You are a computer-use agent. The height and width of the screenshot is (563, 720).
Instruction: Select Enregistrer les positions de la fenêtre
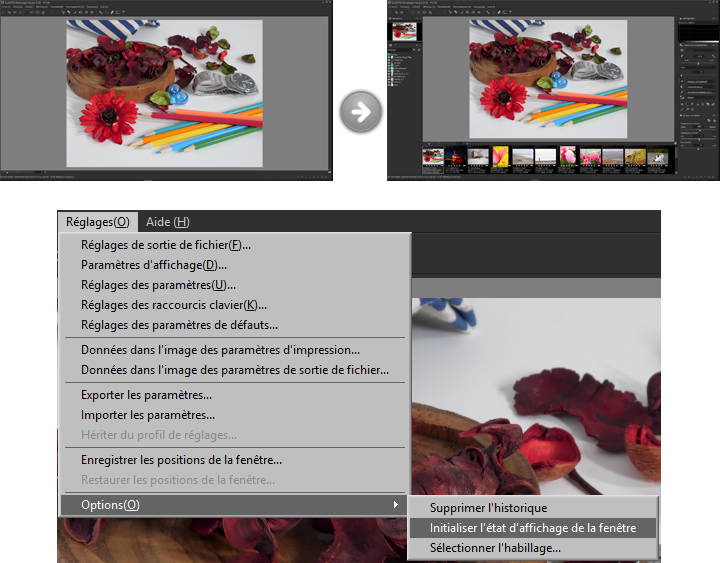180,460
